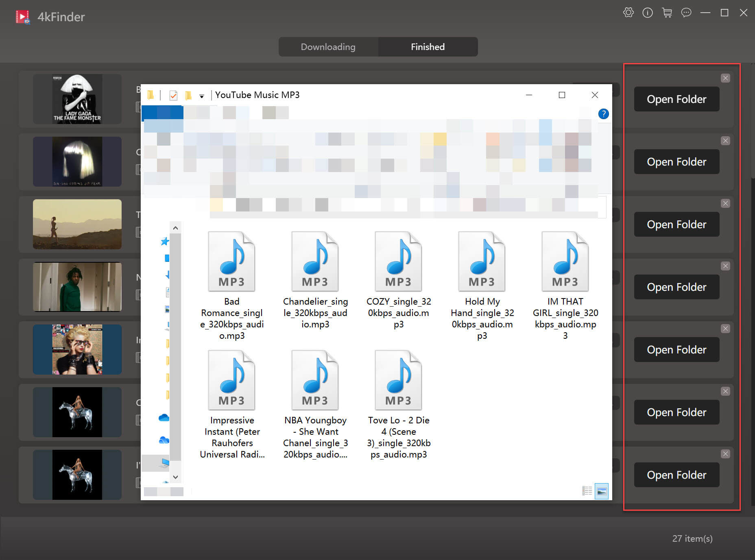Click Open Folder for Lady Gaga item
Screen dimensions: 755x560
(x=676, y=99)
